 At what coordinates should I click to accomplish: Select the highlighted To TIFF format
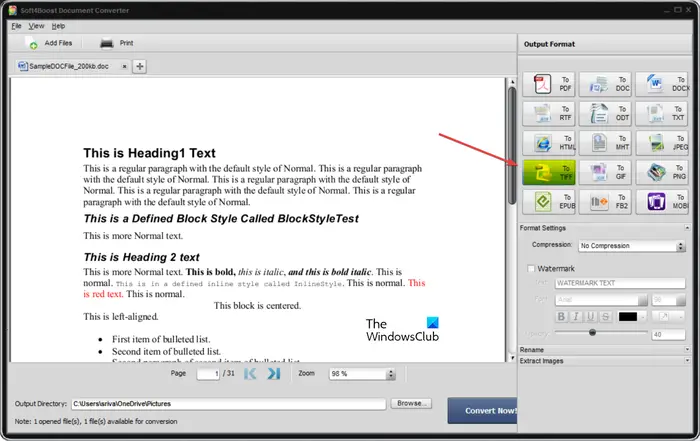549,172
